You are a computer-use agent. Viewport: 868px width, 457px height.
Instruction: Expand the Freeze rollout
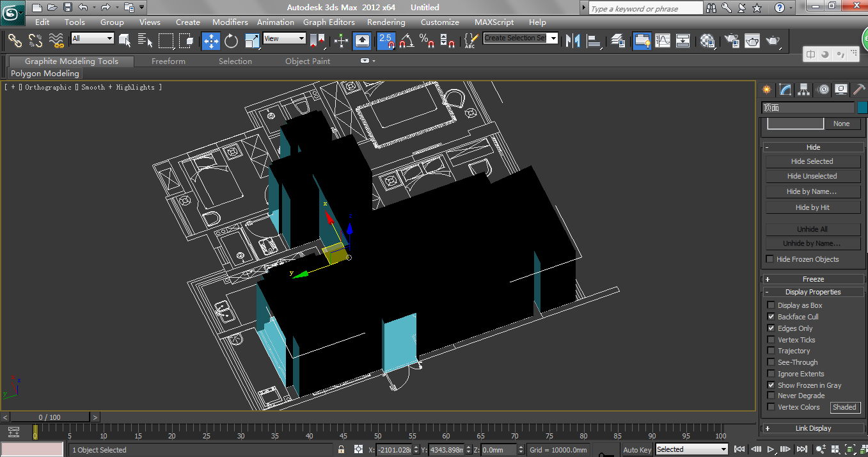812,278
